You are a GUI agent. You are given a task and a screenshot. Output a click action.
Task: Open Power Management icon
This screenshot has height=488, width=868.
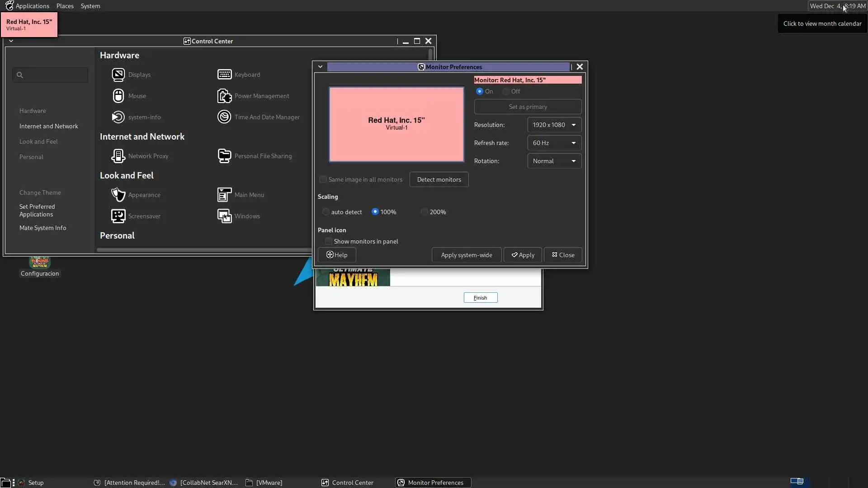(x=224, y=96)
